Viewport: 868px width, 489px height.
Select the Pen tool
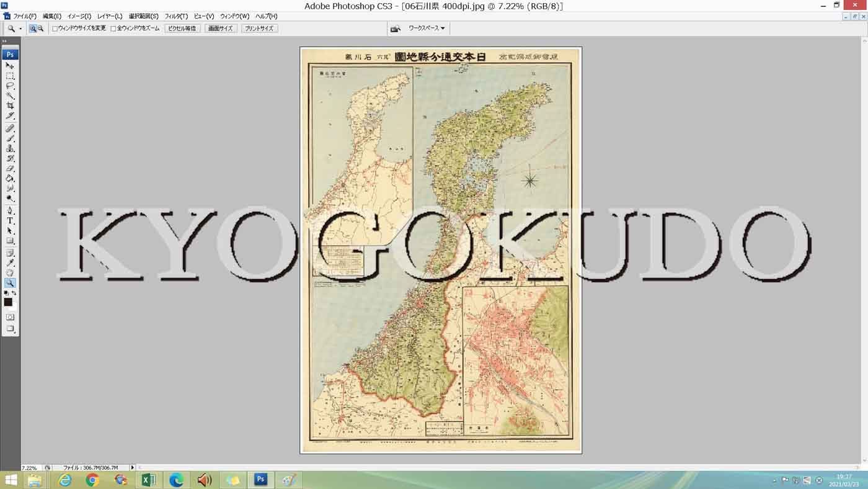tap(10, 210)
